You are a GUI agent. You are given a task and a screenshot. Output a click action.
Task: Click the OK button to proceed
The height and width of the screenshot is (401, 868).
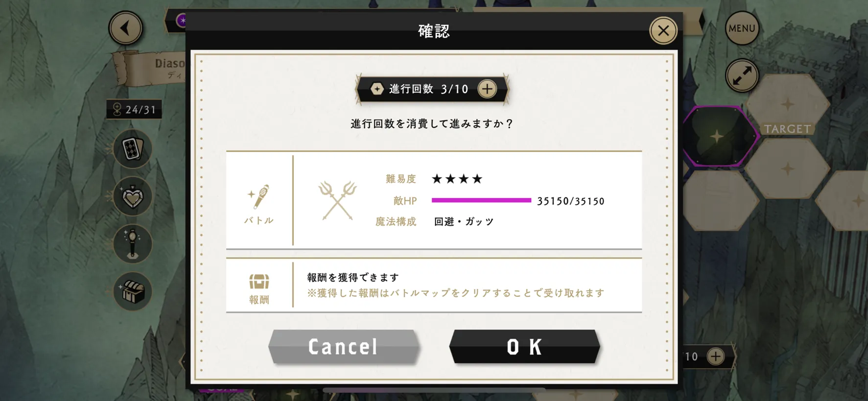524,347
